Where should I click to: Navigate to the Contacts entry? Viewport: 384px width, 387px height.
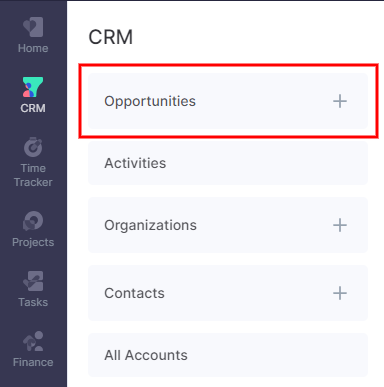pos(228,293)
